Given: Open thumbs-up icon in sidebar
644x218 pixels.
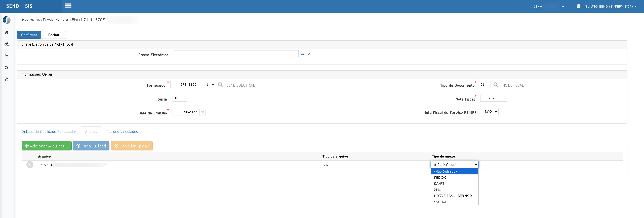Looking at the screenshot, I should coord(7,79).
